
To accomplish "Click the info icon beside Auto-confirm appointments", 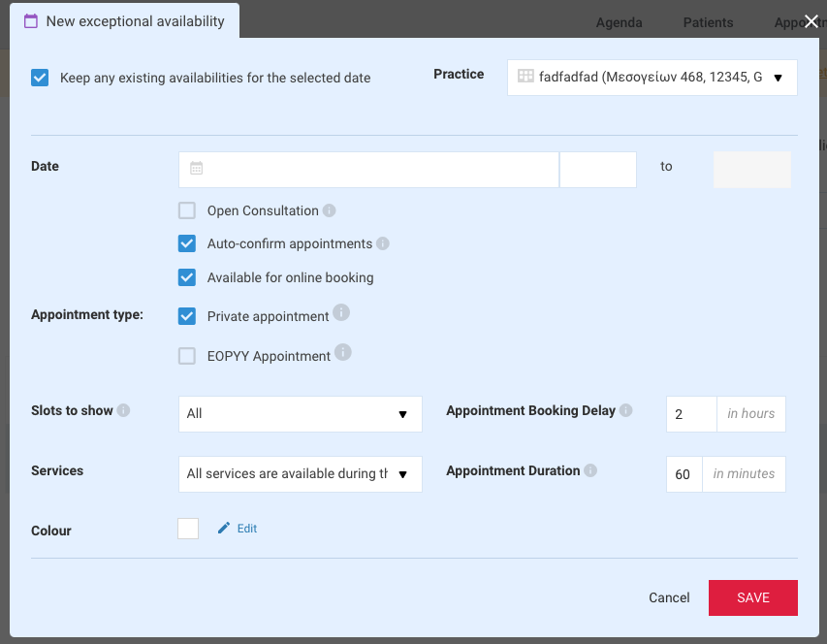I will pyautogui.click(x=383, y=243).
